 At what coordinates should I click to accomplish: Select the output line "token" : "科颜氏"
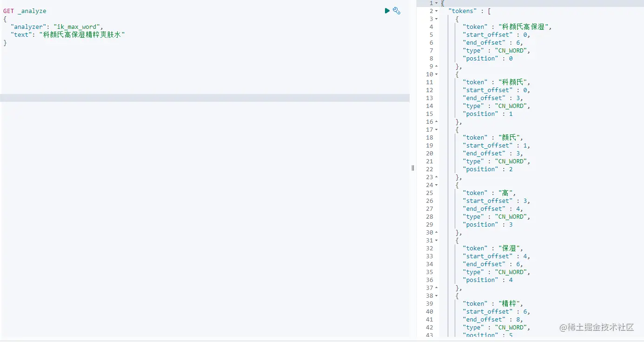[496, 82]
